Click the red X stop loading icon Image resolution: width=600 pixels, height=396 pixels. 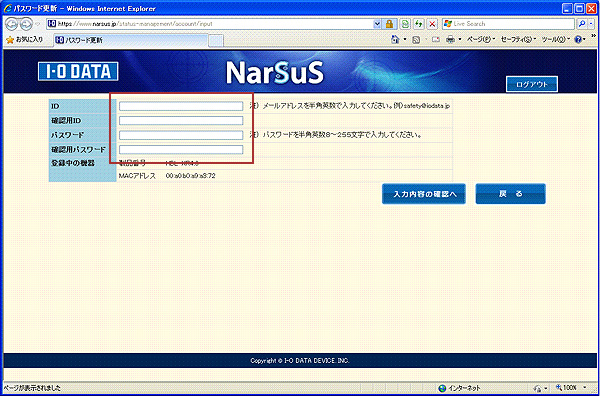[432, 24]
